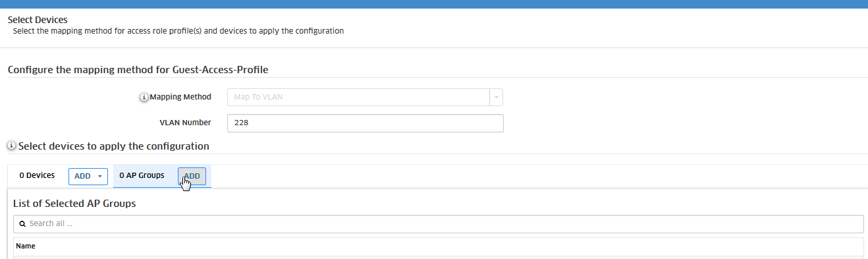Click the List of Selected AP Groups heading
This screenshot has width=868, height=259.
click(74, 204)
